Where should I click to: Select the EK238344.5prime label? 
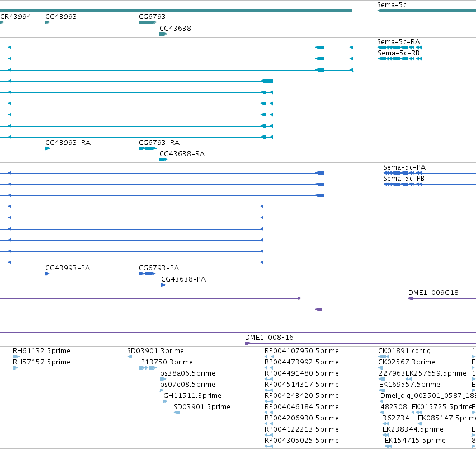click(413, 429)
